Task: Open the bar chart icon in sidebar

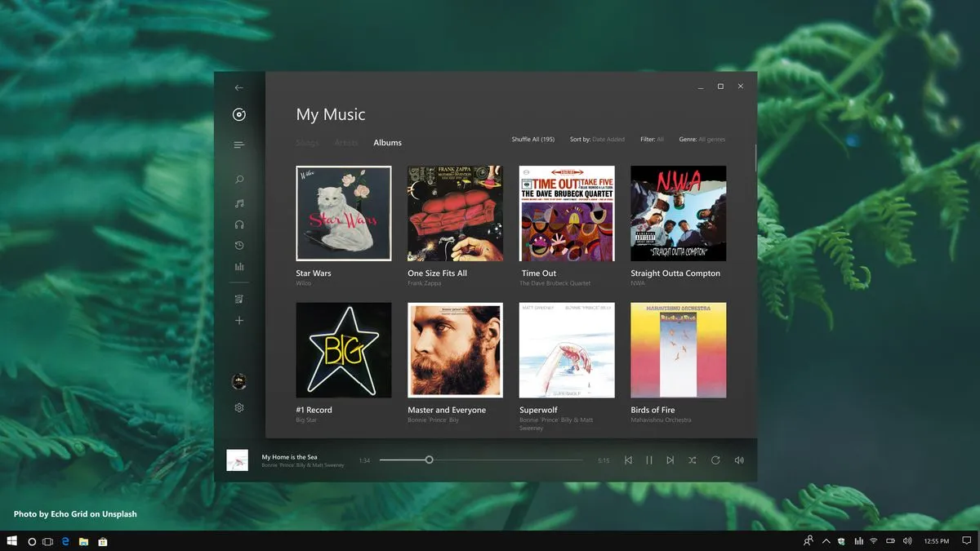Action: (x=239, y=267)
